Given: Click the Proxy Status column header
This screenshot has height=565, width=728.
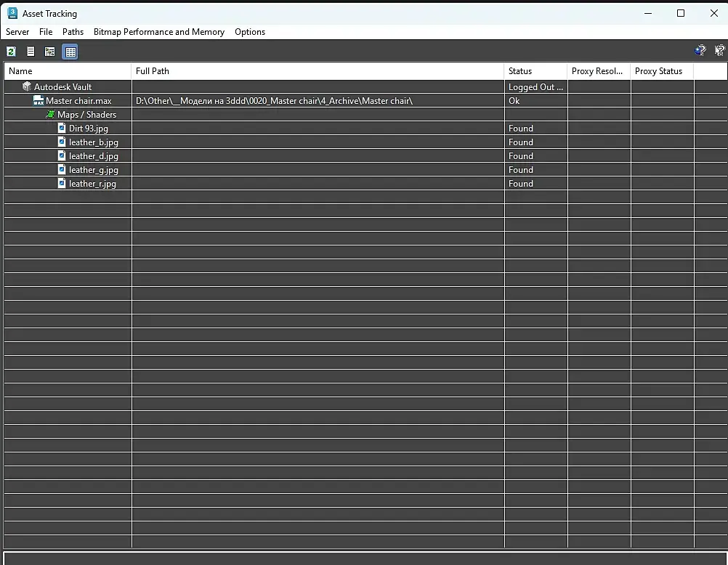Looking at the screenshot, I should click(x=663, y=71).
